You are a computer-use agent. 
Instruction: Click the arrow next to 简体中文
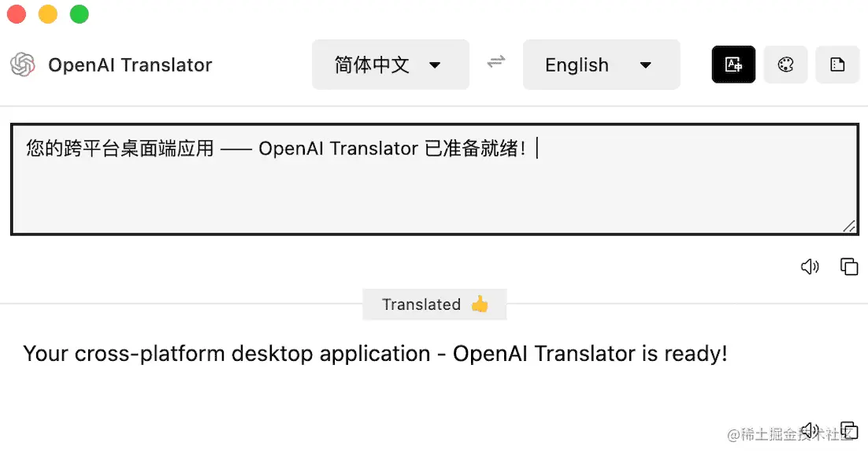[435, 65]
